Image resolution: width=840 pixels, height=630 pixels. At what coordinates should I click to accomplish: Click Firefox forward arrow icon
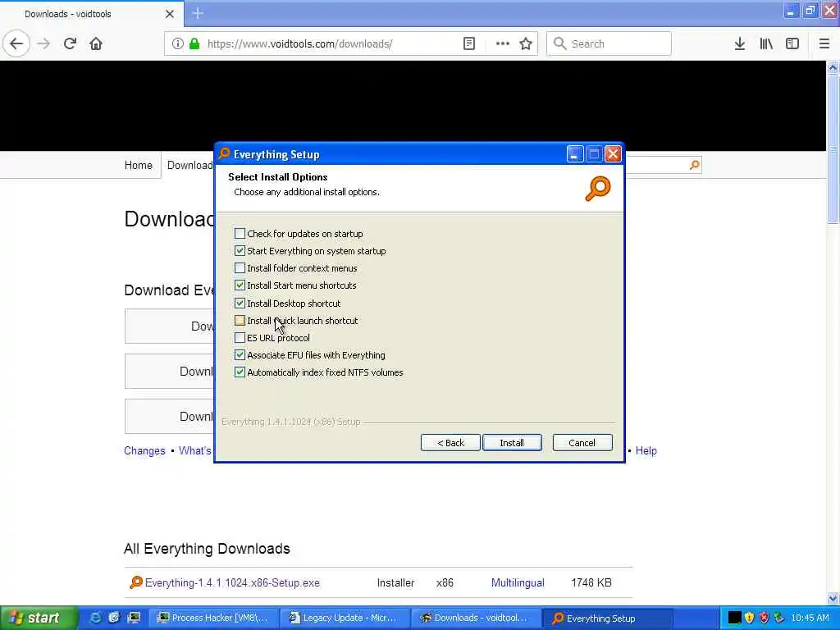(43, 43)
